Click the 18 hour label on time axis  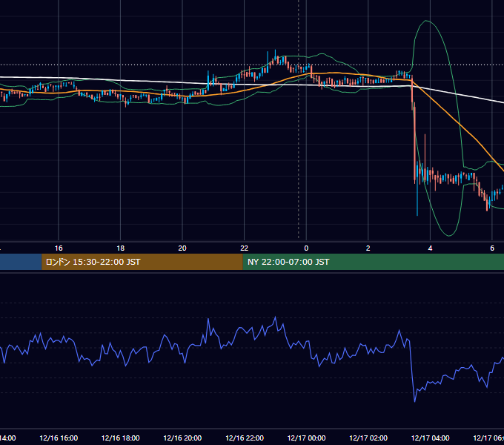(x=121, y=248)
